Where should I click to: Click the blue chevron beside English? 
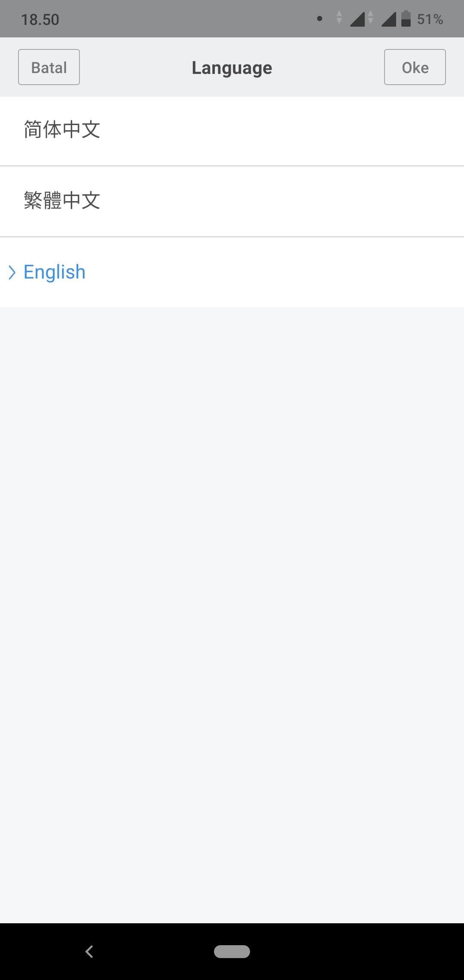click(x=12, y=272)
